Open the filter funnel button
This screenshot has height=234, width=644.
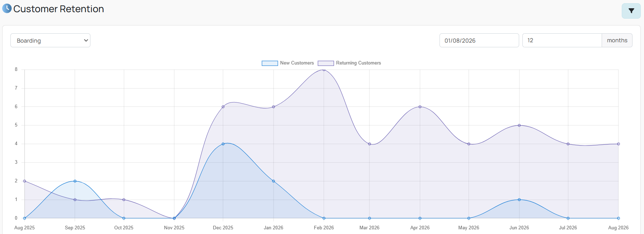[x=631, y=11]
